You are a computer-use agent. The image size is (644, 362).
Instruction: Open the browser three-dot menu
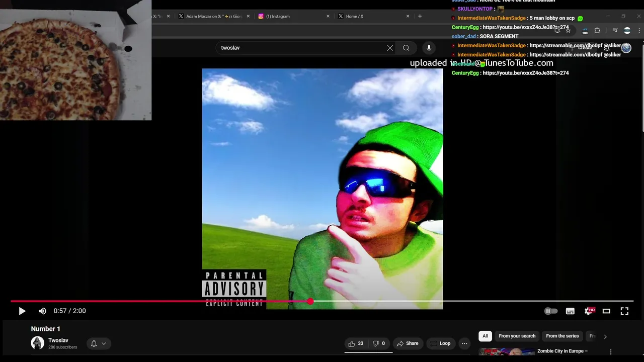pos(639,31)
